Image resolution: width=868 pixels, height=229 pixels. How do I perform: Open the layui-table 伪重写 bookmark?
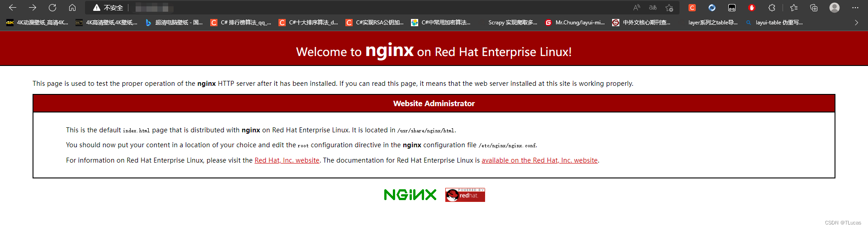pos(774,23)
